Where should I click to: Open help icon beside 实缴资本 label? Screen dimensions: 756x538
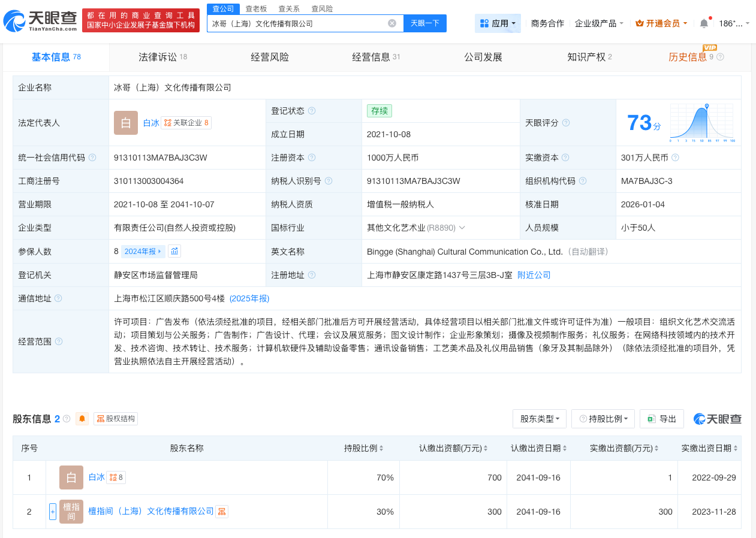566,158
